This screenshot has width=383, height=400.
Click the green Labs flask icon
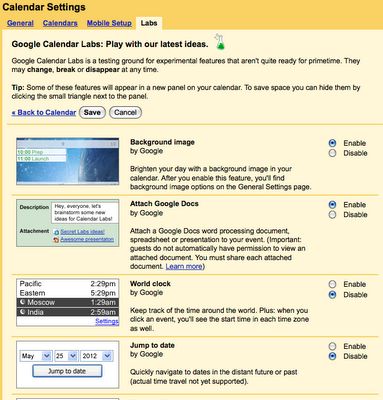(x=220, y=42)
